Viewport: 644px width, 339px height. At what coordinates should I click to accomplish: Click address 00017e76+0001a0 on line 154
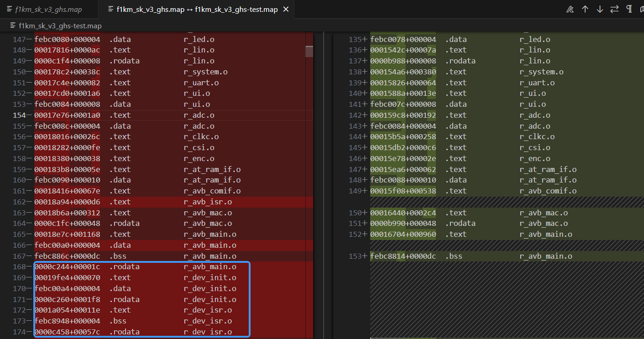(x=67, y=115)
